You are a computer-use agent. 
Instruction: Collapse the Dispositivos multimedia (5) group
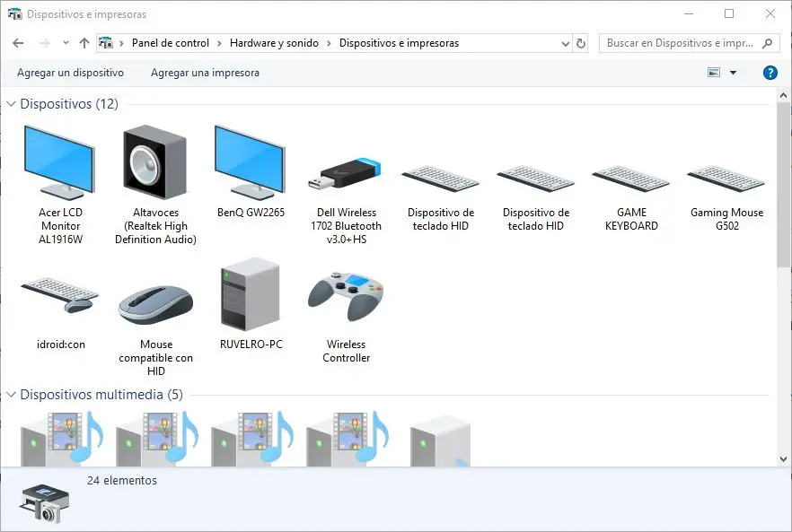coord(11,395)
